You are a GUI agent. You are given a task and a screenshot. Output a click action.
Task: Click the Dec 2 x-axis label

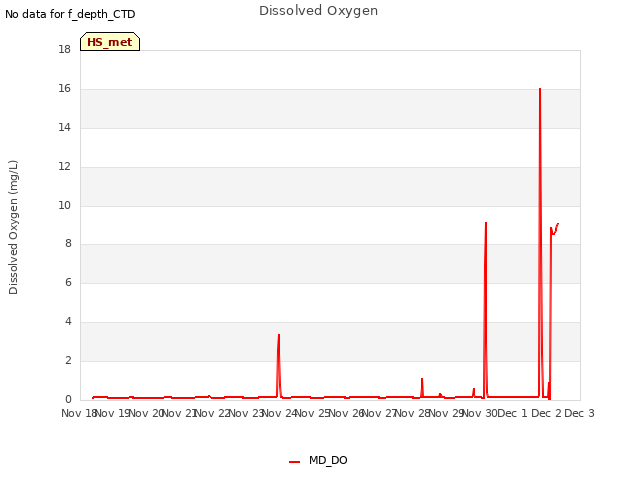(x=546, y=413)
